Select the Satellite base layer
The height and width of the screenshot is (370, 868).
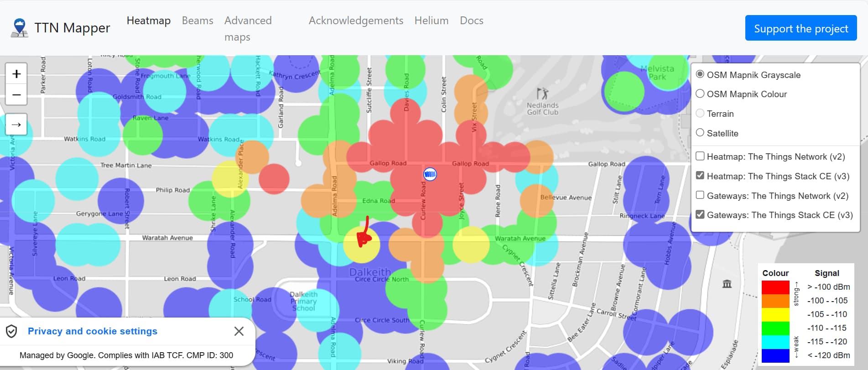pos(700,132)
